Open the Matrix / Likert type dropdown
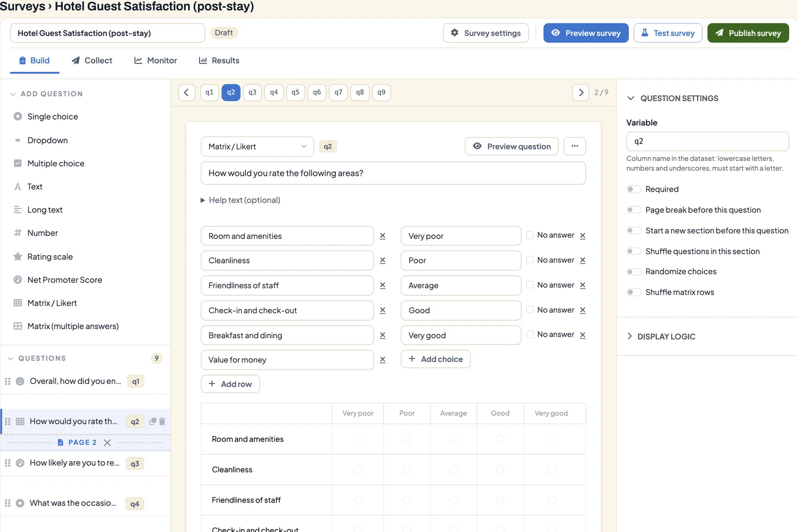This screenshot has width=798, height=532. pos(257,147)
